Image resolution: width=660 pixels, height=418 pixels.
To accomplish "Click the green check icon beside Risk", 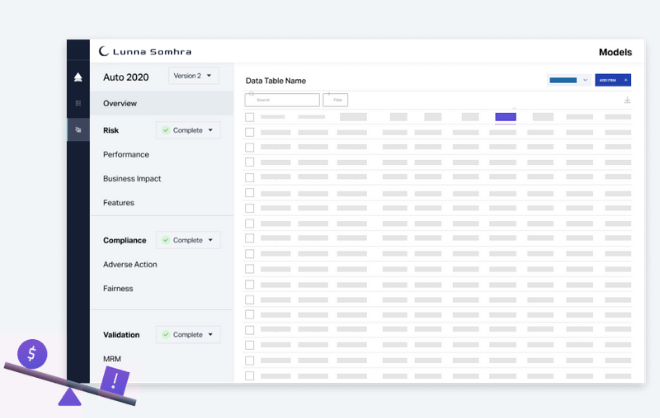I will 166,130.
